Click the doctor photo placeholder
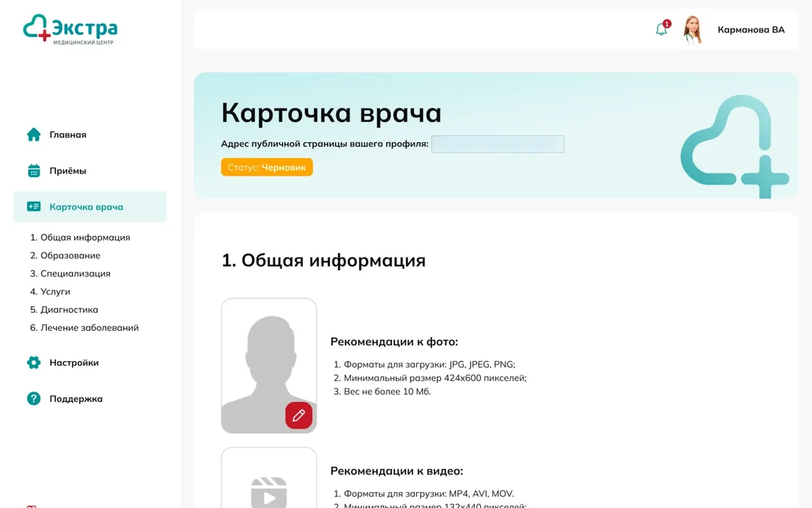 269,366
